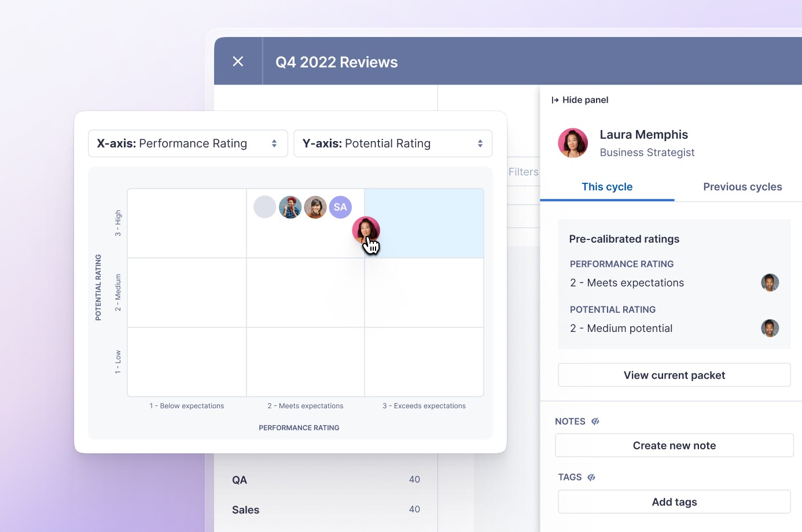The image size is (802, 532).
Task: Select the purple SA initials avatar
Action: [340, 207]
